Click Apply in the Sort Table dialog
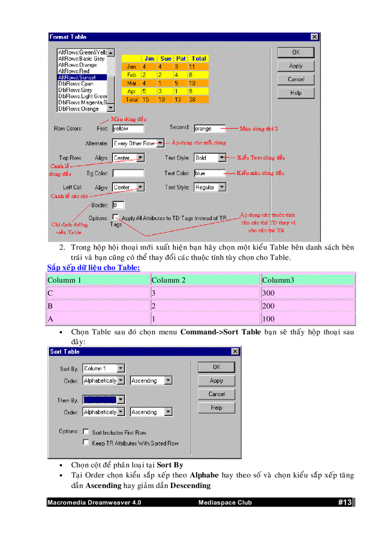Image resolution: width=392 pixels, height=540 pixels. coord(216,380)
